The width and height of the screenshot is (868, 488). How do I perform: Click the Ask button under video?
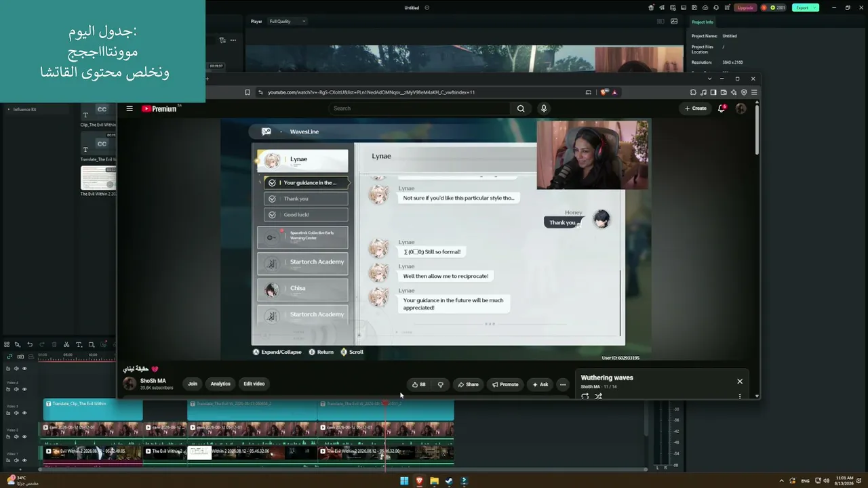click(x=540, y=384)
